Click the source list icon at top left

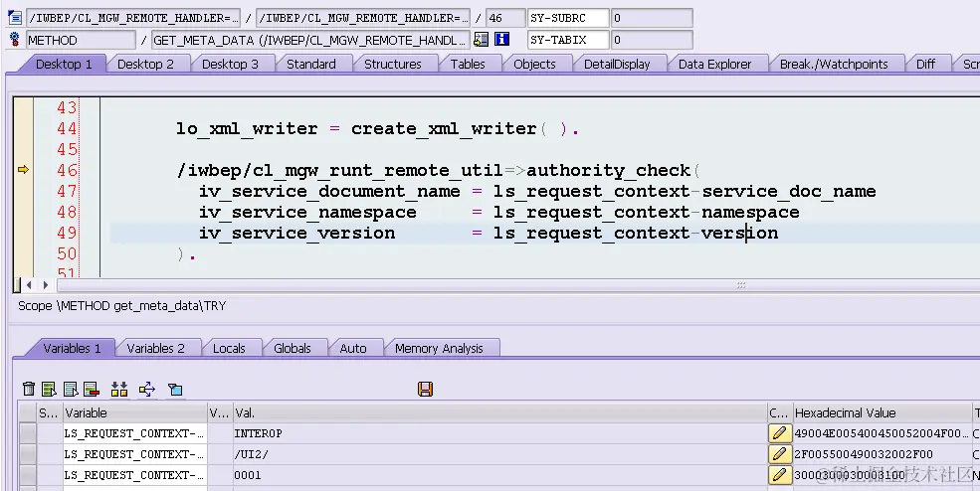pyautogui.click(x=14, y=18)
